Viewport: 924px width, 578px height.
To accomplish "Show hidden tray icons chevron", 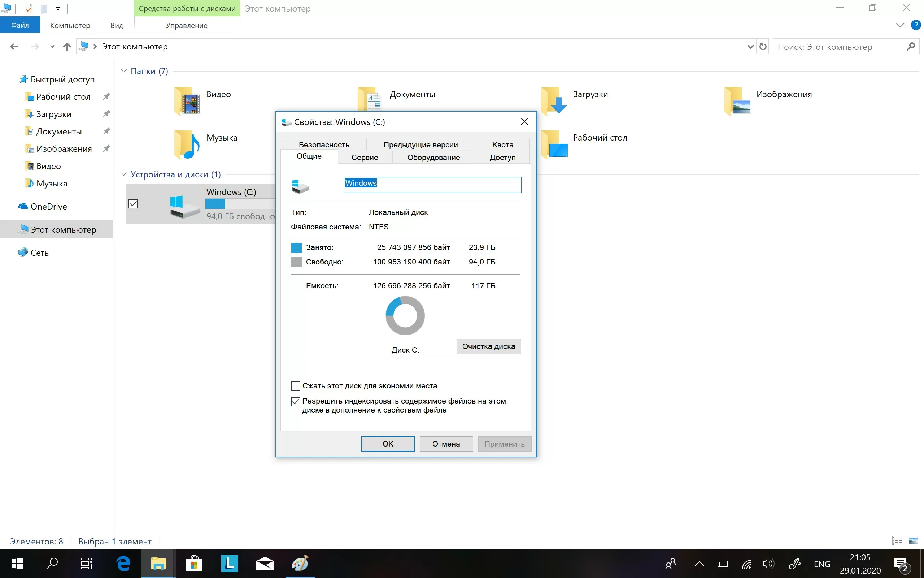I will point(699,564).
